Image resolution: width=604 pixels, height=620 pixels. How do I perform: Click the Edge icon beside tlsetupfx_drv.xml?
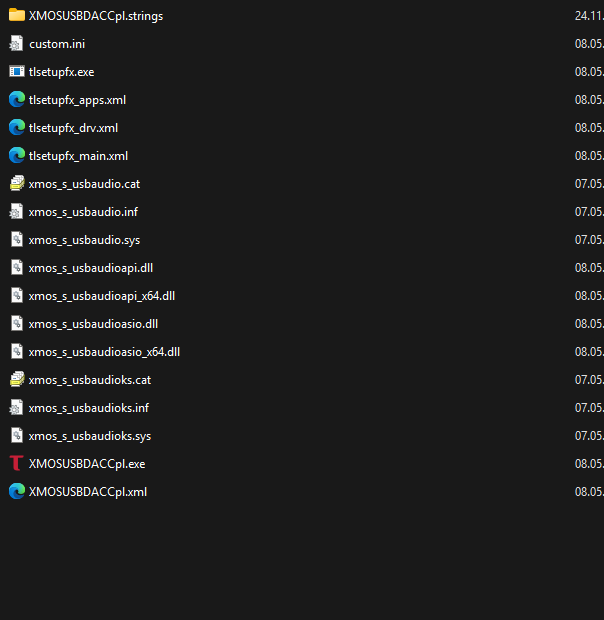pos(17,128)
